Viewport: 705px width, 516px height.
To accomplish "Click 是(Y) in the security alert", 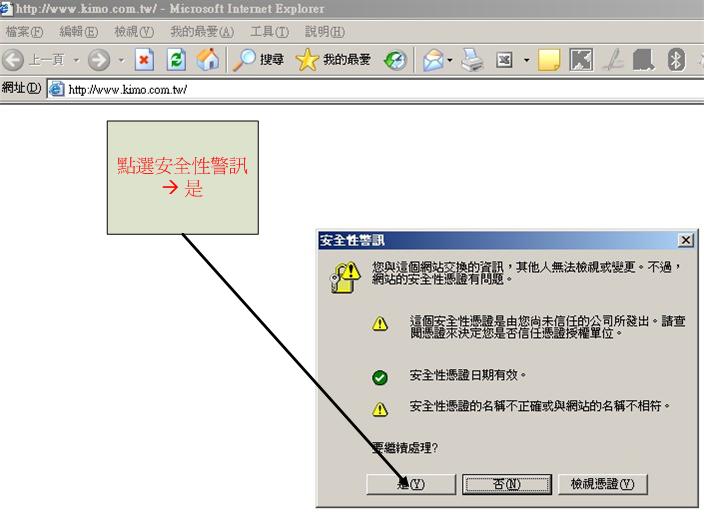I will [x=410, y=484].
